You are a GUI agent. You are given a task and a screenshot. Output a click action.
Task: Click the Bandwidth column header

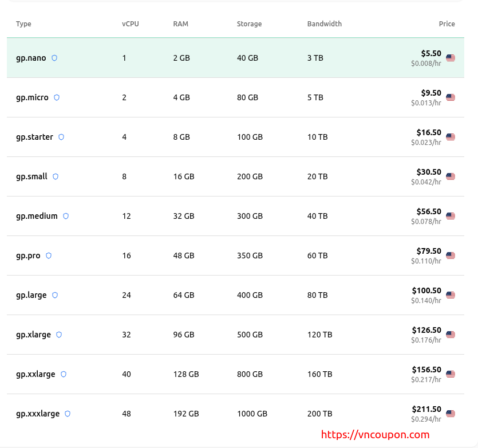(x=324, y=24)
